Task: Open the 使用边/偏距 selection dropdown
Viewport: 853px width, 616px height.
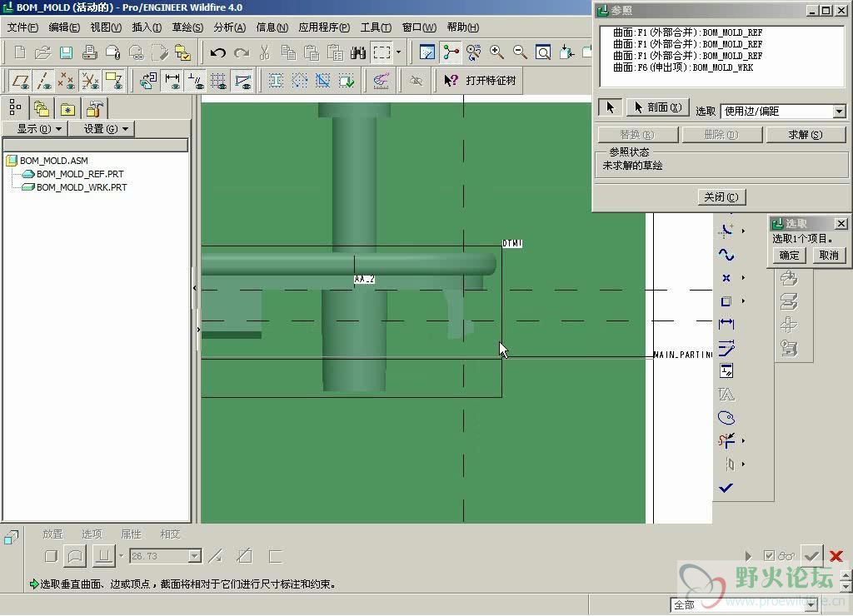Action: pyautogui.click(x=839, y=112)
